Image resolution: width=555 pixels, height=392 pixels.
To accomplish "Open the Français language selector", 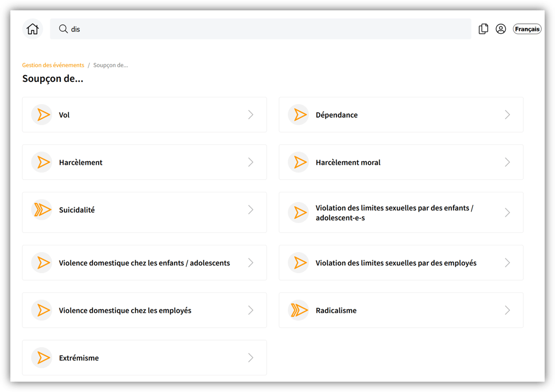I will 527,29.
